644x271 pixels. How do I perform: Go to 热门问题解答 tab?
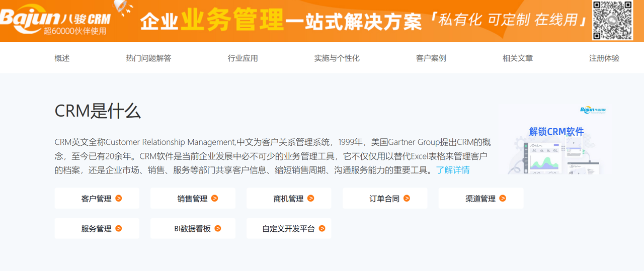tap(148, 58)
